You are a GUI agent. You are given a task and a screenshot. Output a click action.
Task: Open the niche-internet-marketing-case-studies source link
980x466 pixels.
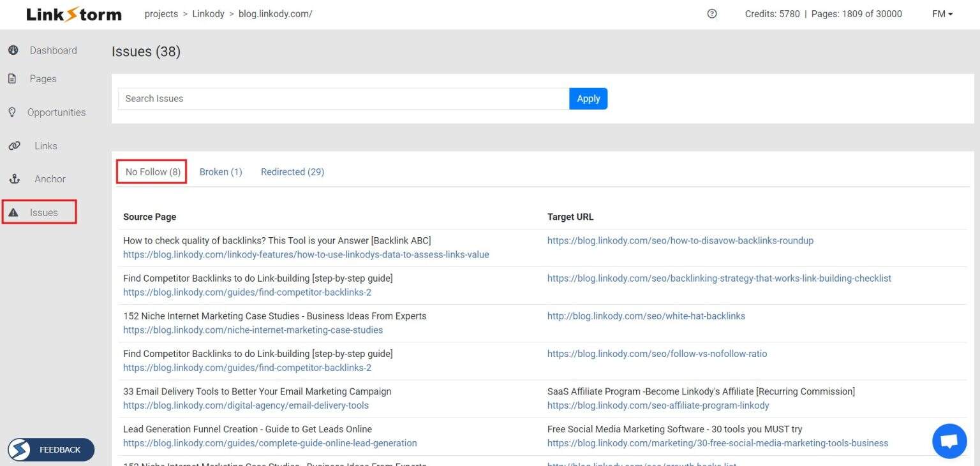pyautogui.click(x=253, y=330)
